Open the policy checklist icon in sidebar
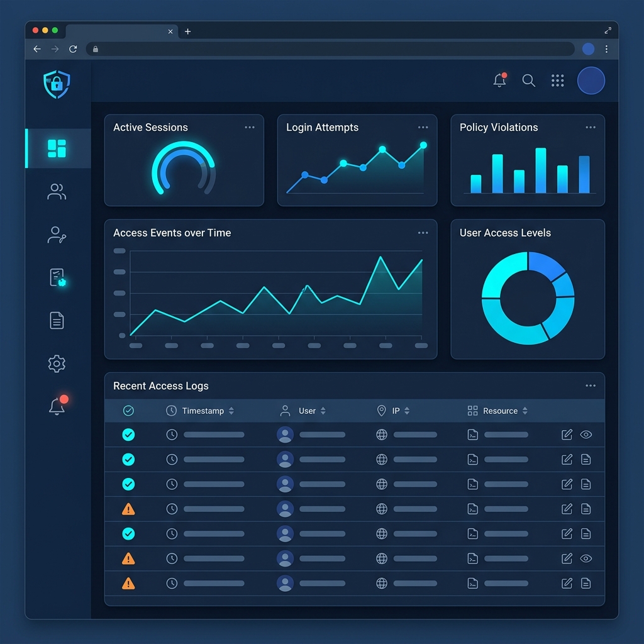644x644 pixels. (x=57, y=277)
